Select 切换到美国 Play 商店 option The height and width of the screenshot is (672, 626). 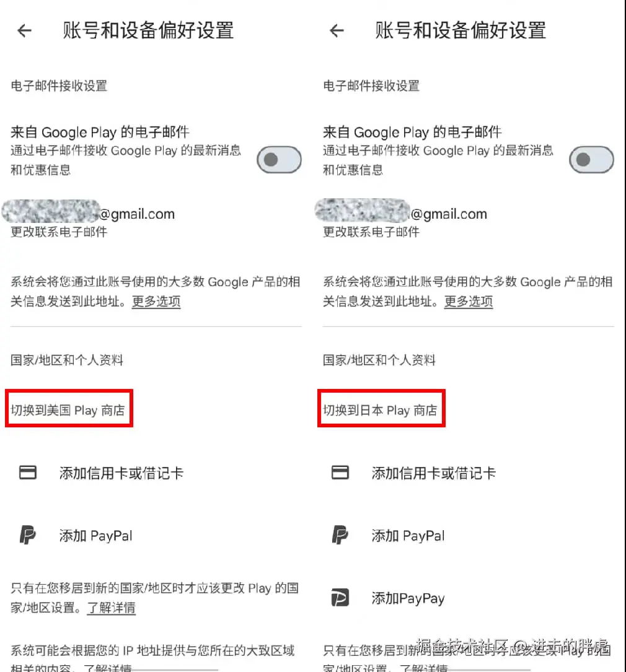tap(68, 410)
